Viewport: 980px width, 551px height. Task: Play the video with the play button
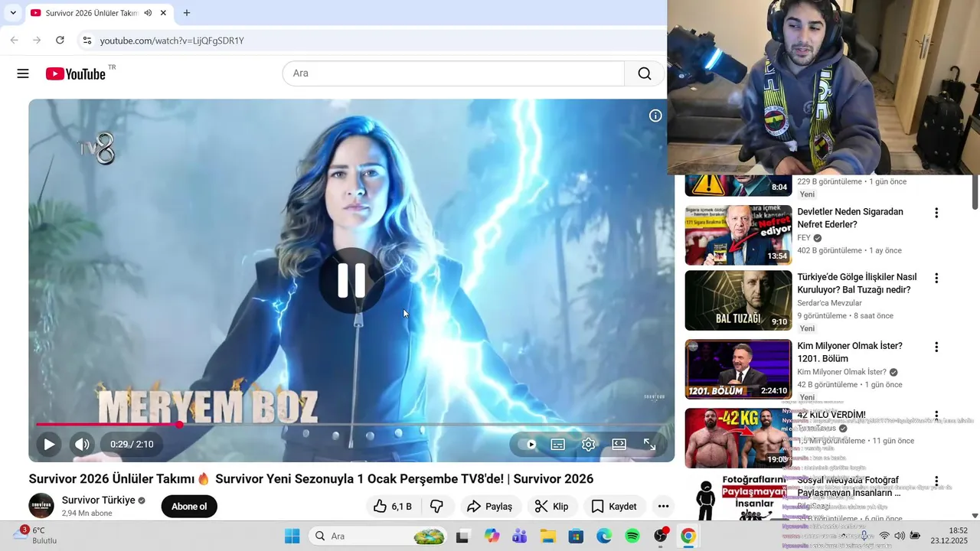coord(49,444)
